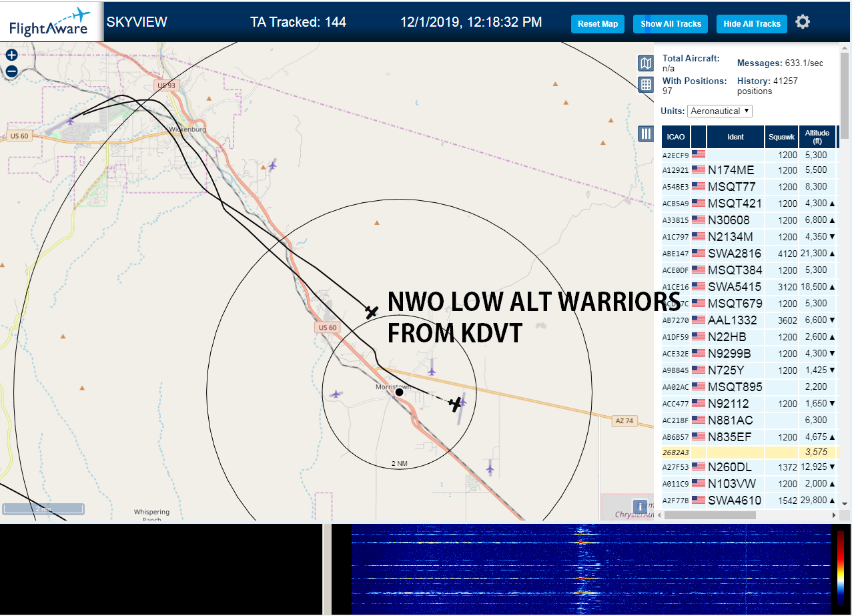
Task: Sort table by ICAO column
Action: [676, 137]
